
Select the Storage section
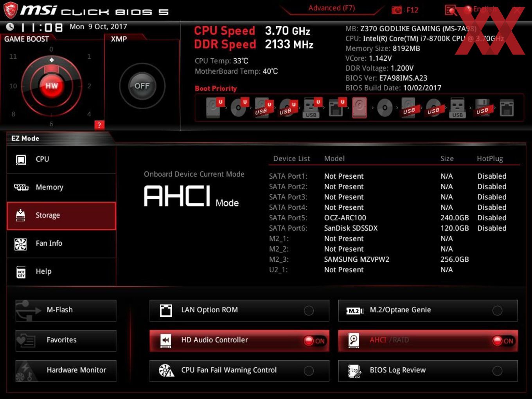click(61, 216)
